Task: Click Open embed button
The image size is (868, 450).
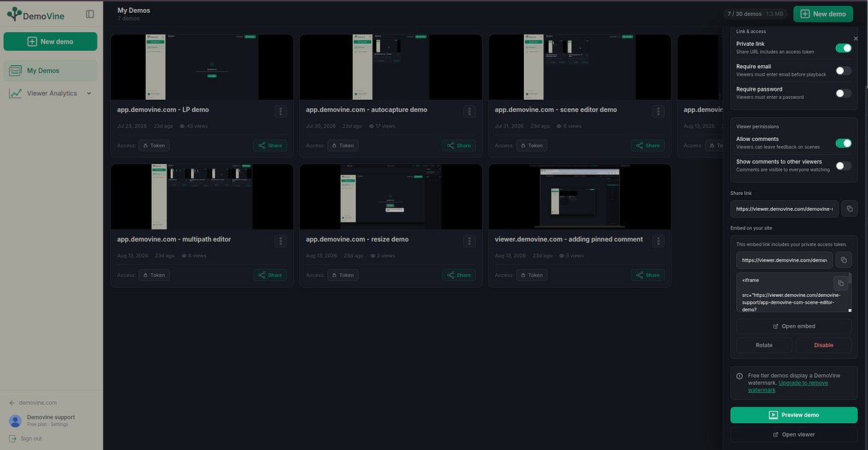Action: (794, 326)
